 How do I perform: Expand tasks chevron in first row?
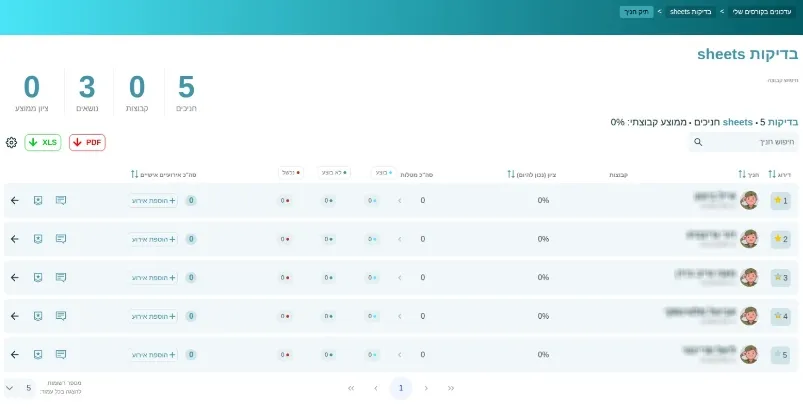tap(400, 200)
